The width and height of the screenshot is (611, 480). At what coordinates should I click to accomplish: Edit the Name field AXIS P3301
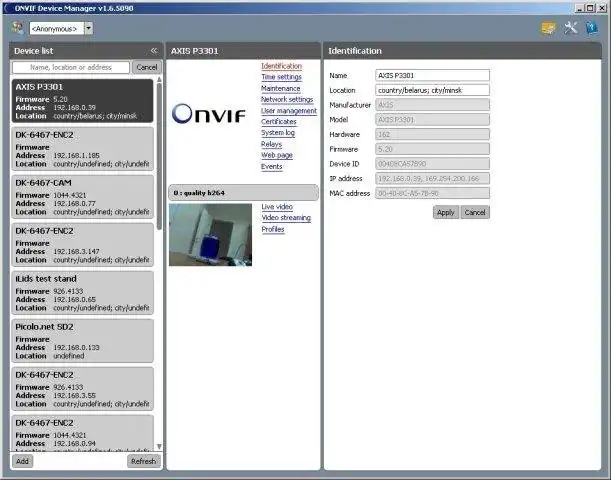point(432,75)
